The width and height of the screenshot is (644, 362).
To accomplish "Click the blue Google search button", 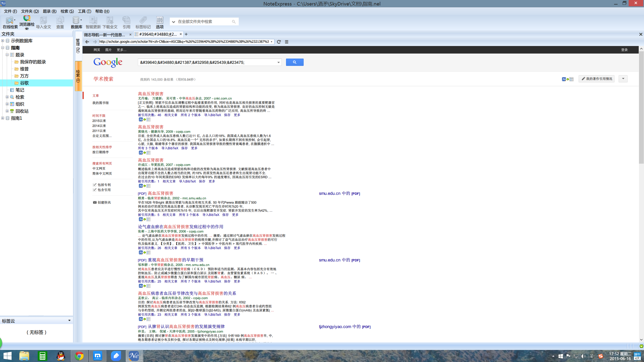I will click(295, 62).
